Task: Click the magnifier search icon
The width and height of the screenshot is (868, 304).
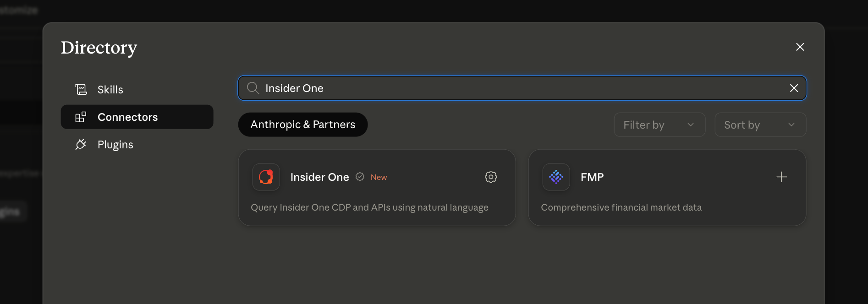Action: pyautogui.click(x=253, y=88)
